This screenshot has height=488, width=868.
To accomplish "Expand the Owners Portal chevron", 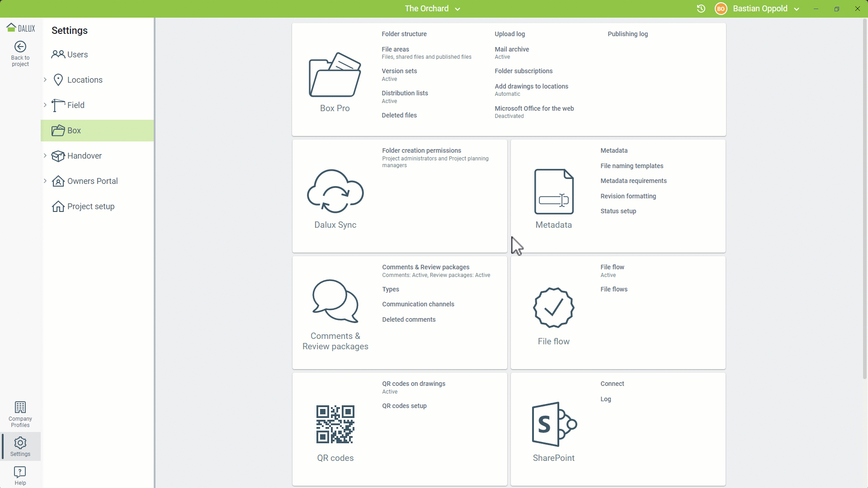I will [x=45, y=181].
